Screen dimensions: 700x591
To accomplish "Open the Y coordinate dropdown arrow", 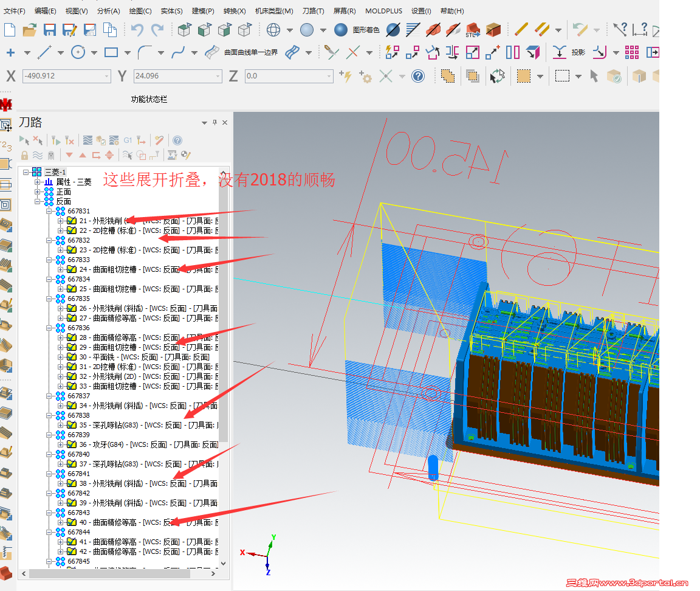I will (218, 77).
